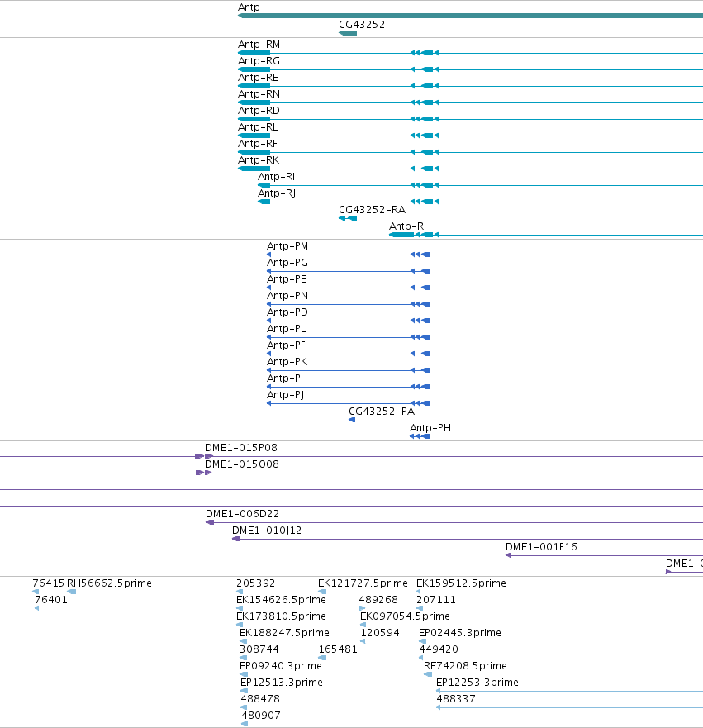Click the CG43252-PA protein arrow glyph

pos(352,420)
